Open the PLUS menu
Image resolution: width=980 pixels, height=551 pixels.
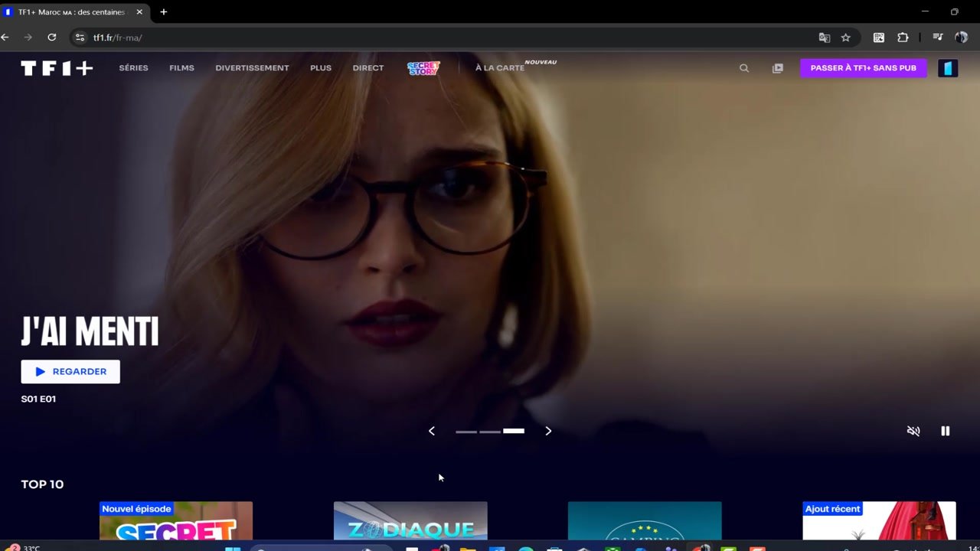(321, 68)
